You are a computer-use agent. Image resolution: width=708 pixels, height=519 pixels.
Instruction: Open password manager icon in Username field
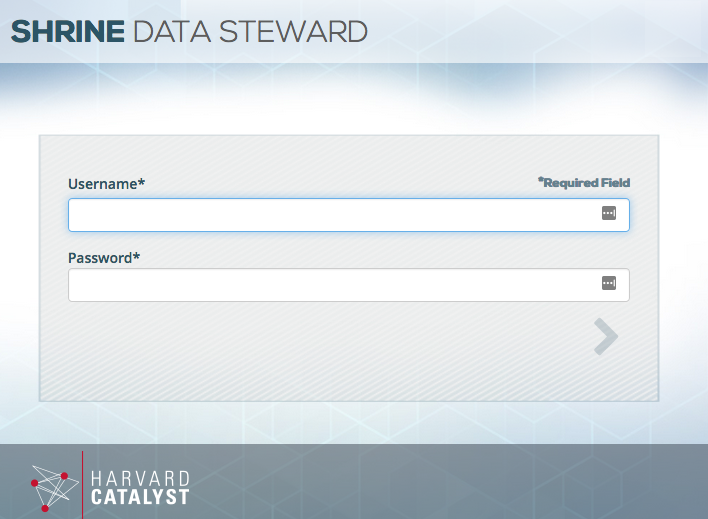(609, 213)
